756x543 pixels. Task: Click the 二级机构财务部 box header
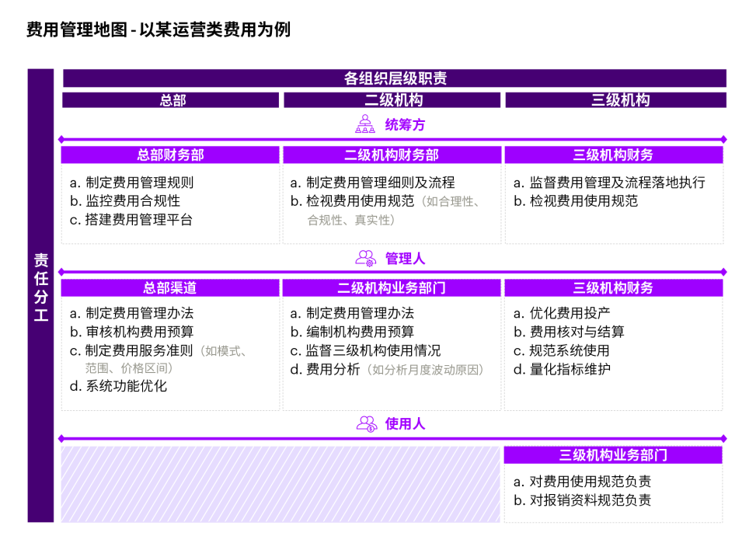(392, 155)
